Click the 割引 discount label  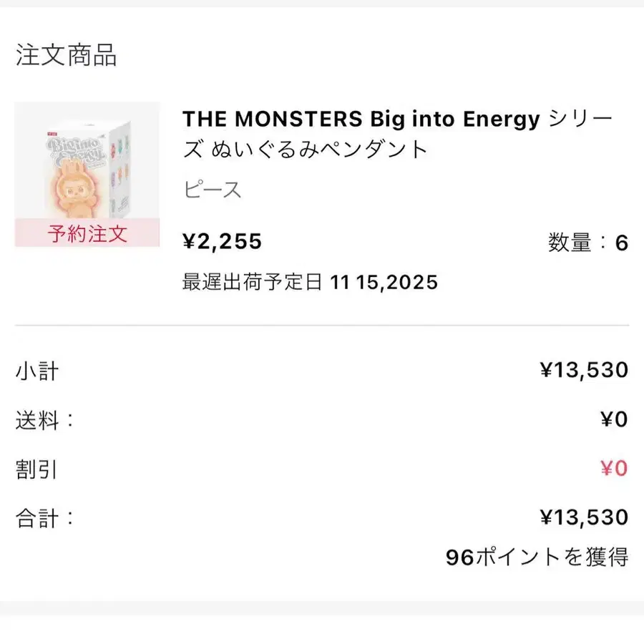(x=36, y=469)
